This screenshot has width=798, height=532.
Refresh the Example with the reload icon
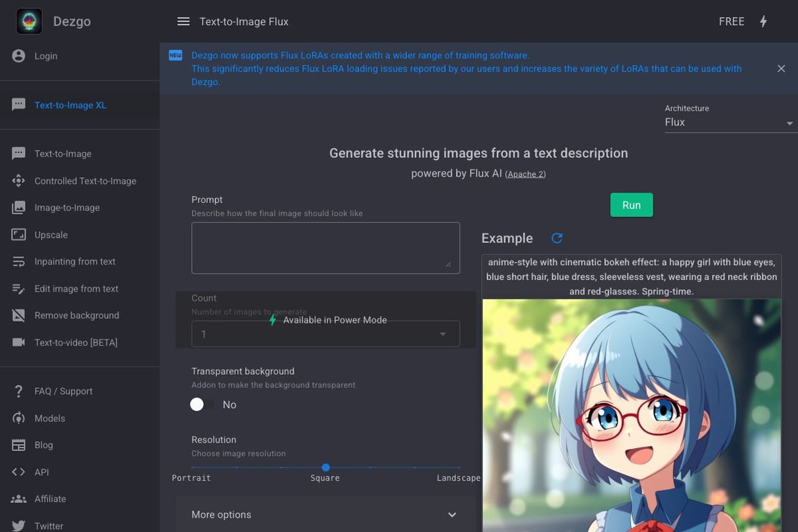[557, 238]
